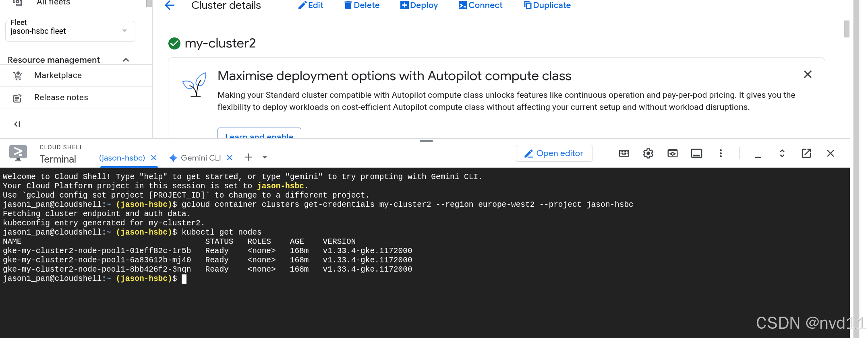Dismiss the Autopilot compute class banner
Image resolution: width=868 pixels, height=338 pixels.
808,74
